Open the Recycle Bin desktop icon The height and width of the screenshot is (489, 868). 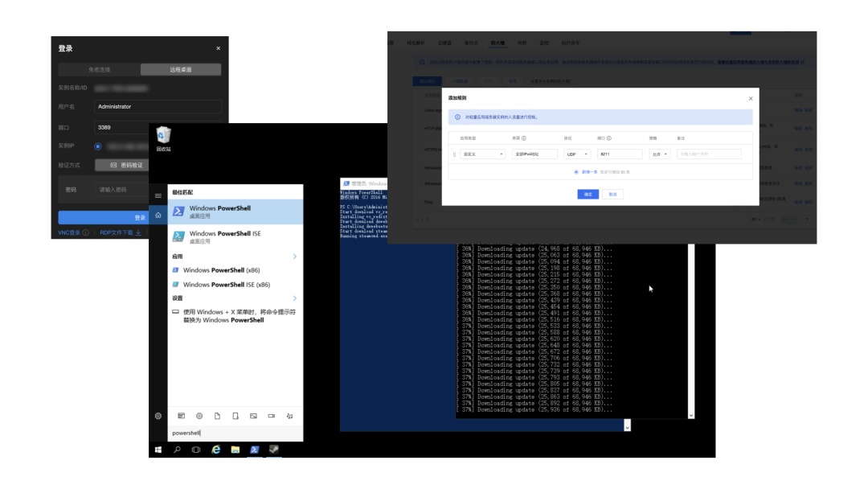tap(163, 138)
